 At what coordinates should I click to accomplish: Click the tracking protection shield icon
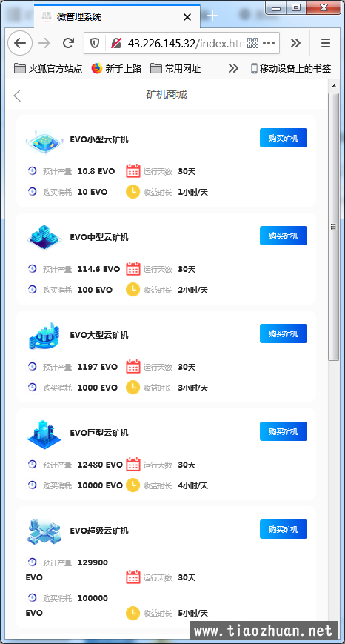[x=95, y=43]
